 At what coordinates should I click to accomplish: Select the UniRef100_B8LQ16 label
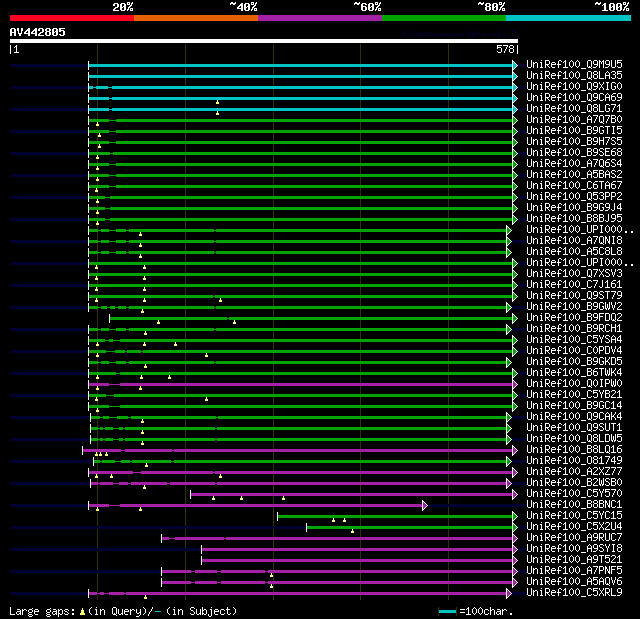click(574, 450)
